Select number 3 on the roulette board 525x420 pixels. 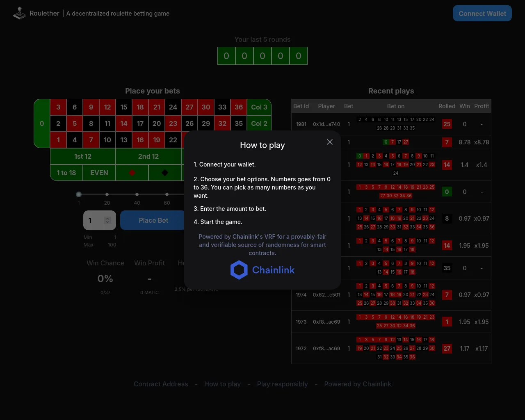[x=58, y=107]
